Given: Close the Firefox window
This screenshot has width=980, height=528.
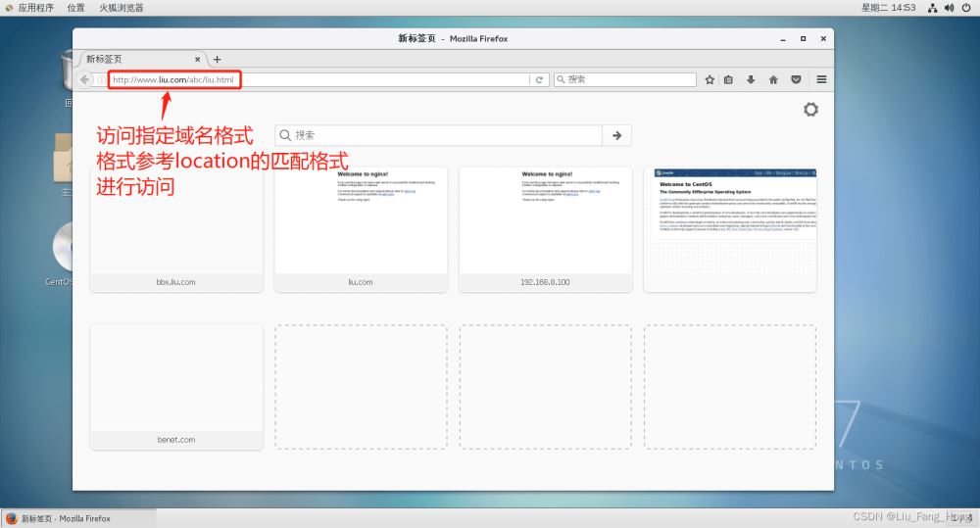Looking at the screenshot, I should pos(824,39).
